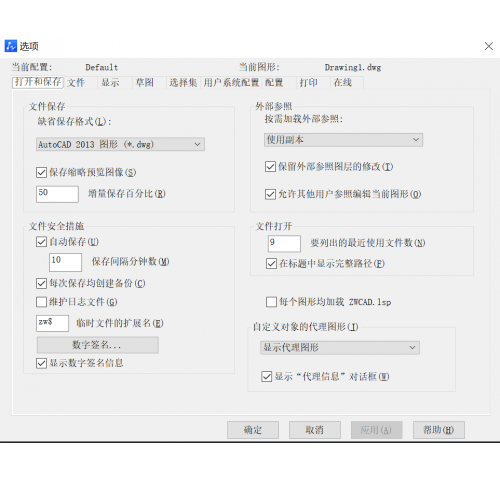The width and height of the screenshot is (500, 480).
Task: Confirm settings with the 确定 button
Action: [x=253, y=430]
